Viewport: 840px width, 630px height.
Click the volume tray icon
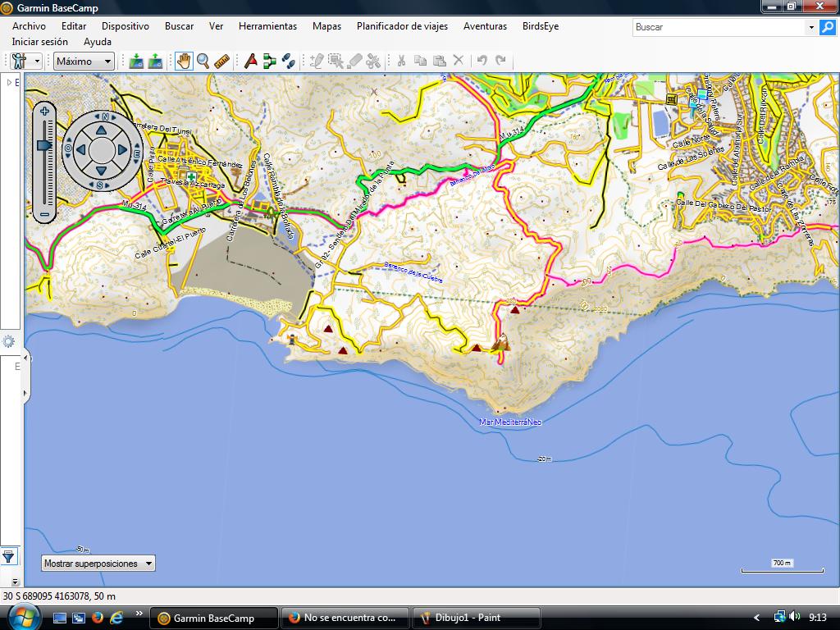point(794,617)
